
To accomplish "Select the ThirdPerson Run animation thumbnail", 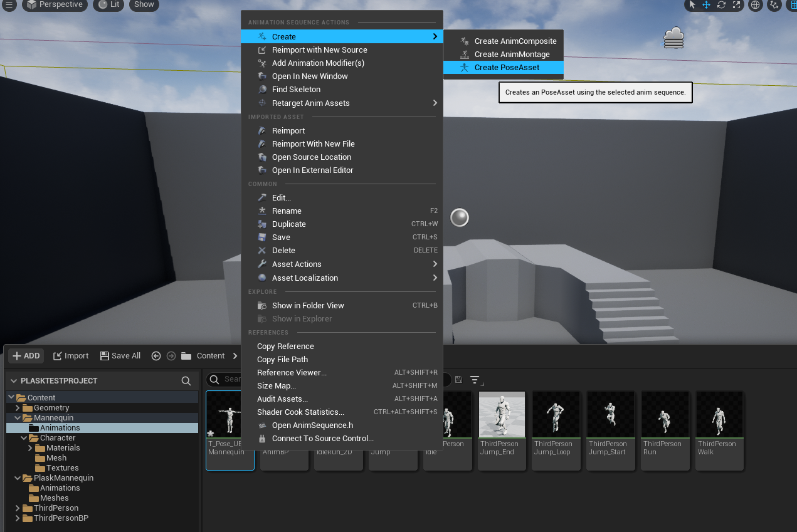I will 665,430.
